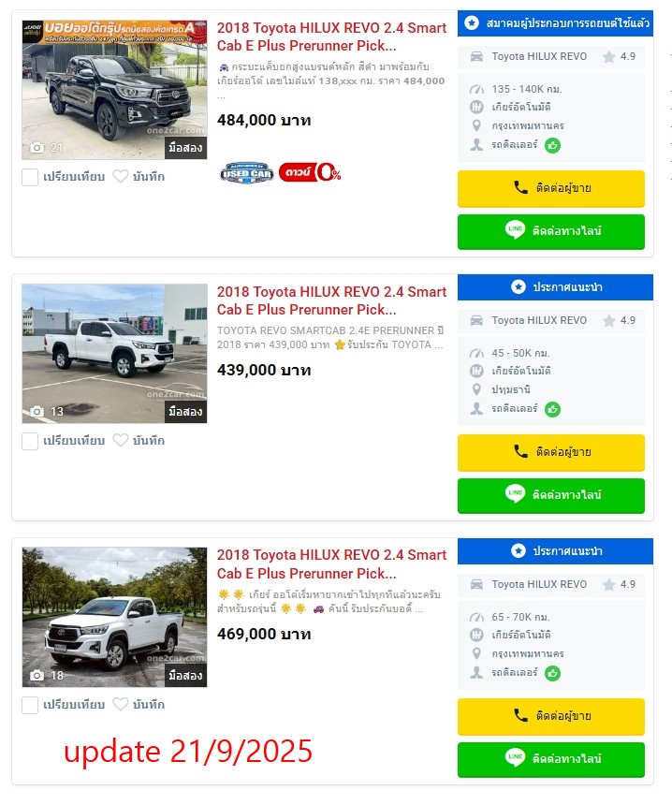The width and height of the screenshot is (672, 805).
Task: Click green LINE contact button in first listing
Action: tap(551, 231)
